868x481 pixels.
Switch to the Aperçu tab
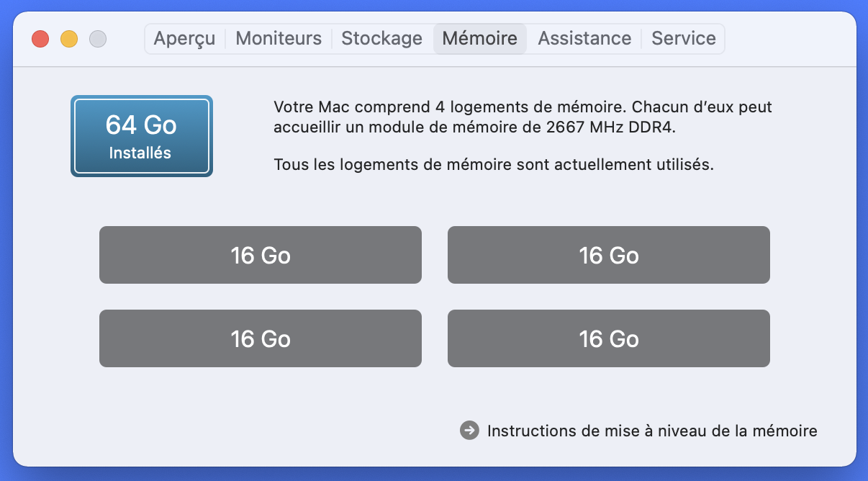pos(184,38)
